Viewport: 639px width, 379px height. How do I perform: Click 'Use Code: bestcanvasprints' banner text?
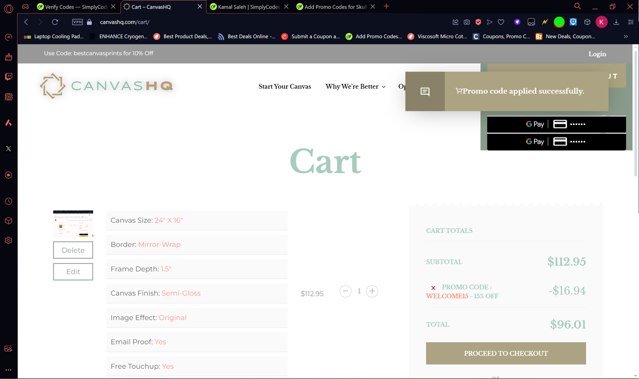click(99, 53)
